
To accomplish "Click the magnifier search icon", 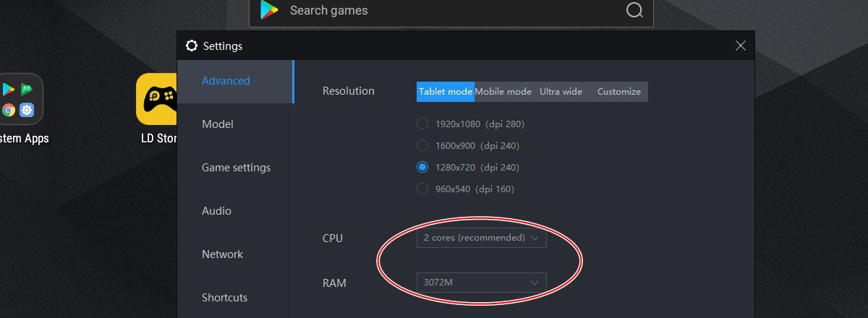I will [x=634, y=10].
